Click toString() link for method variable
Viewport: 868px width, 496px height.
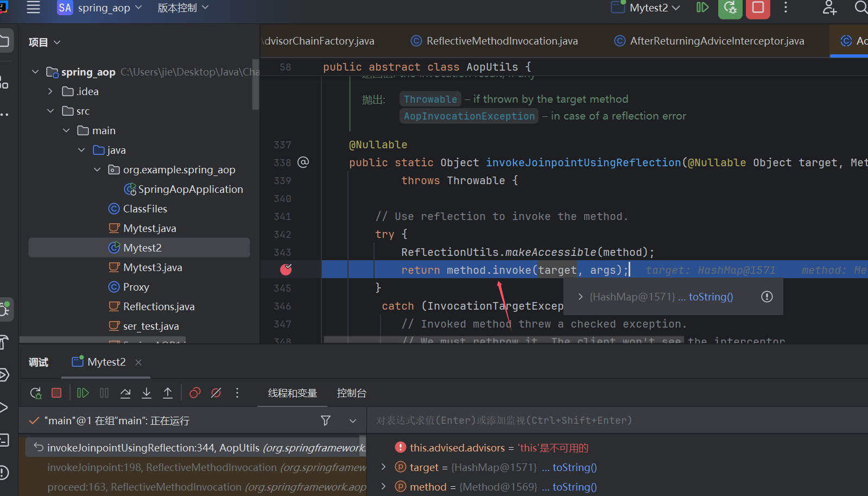click(575, 487)
